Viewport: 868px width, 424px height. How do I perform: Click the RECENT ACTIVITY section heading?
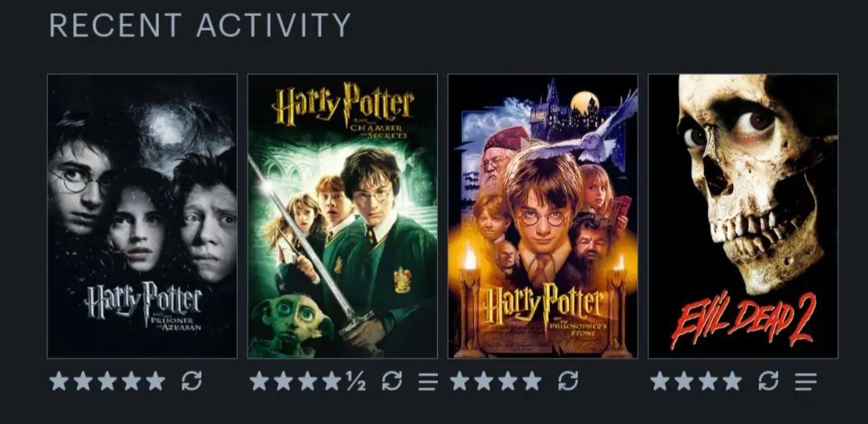click(200, 26)
